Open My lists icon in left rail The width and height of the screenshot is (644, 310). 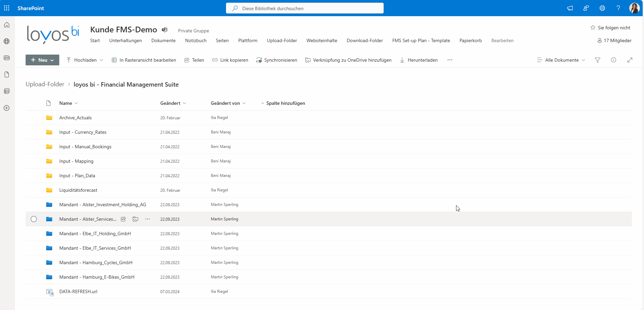click(x=7, y=91)
